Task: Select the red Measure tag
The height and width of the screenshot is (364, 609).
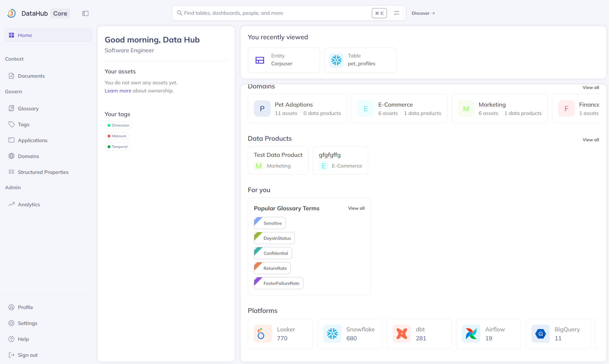Action: coord(117,136)
